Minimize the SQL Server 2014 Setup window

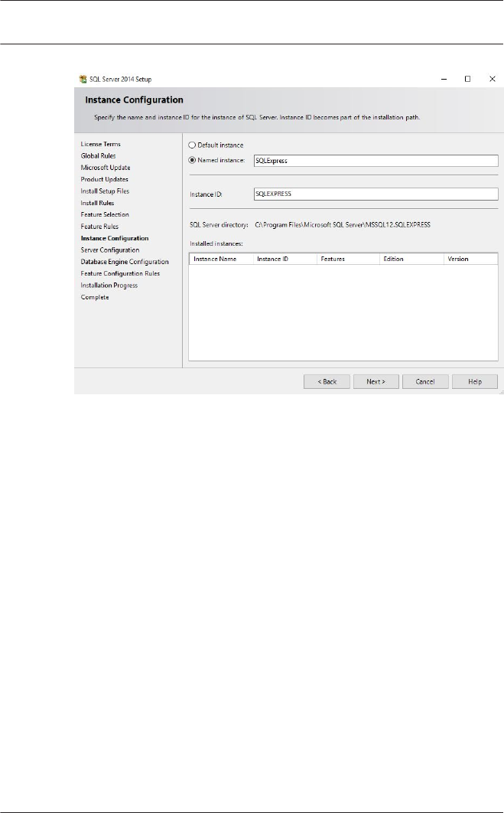pyautogui.click(x=444, y=80)
